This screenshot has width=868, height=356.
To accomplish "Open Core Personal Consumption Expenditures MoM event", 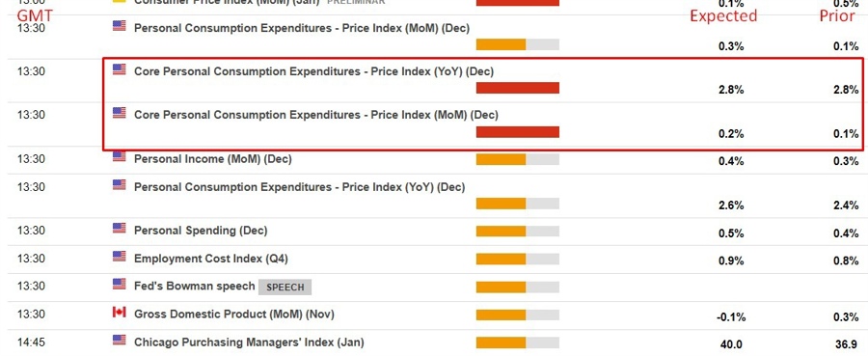I will point(316,115).
